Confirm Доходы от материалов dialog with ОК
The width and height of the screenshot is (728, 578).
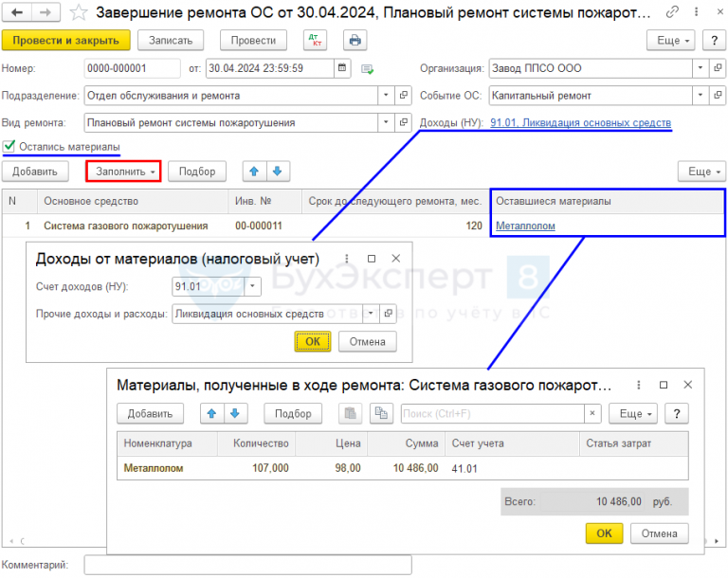(x=313, y=342)
